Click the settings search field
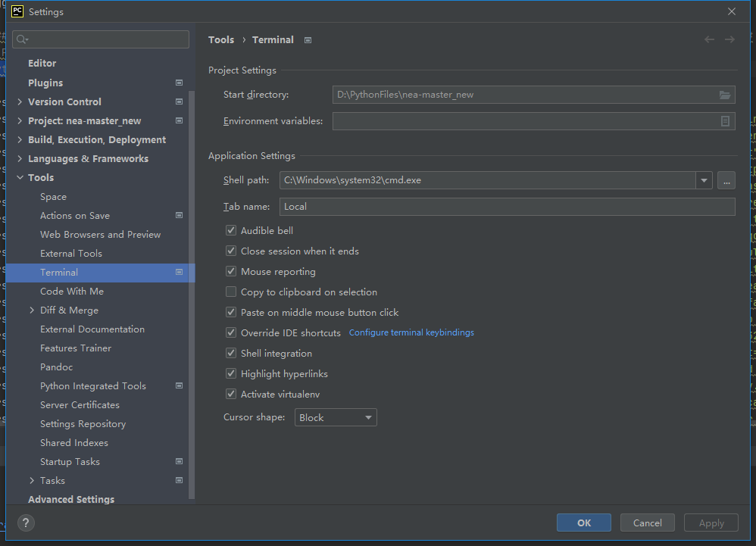 pyautogui.click(x=101, y=39)
